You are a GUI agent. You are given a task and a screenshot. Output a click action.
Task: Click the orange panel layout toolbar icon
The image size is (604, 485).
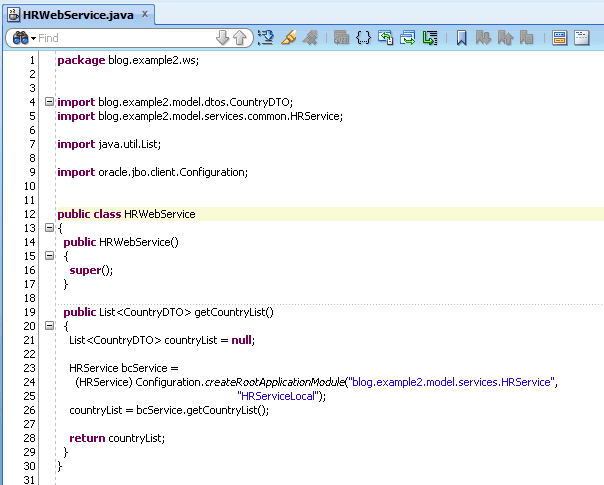pos(559,38)
